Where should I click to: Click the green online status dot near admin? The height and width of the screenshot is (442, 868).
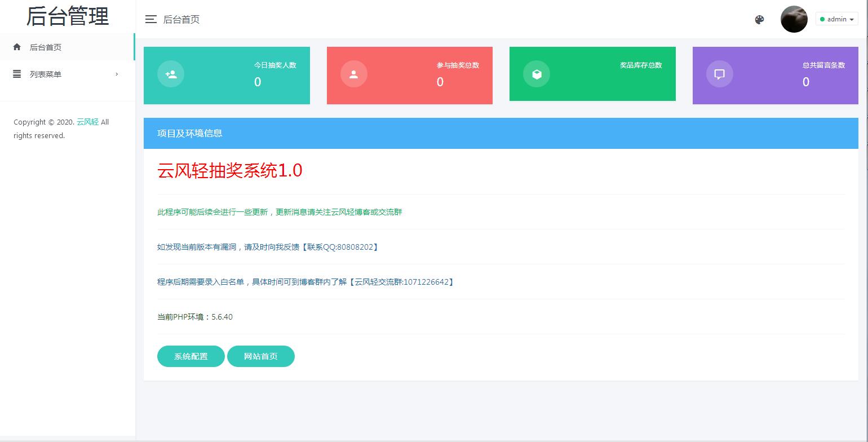[823, 19]
